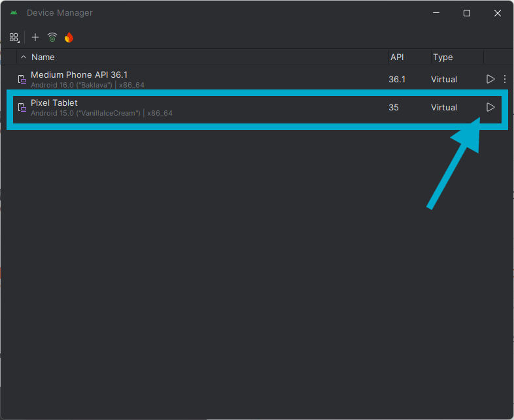Open the device grouping options dropdown
514x420 pixels.
pos(14,37)
